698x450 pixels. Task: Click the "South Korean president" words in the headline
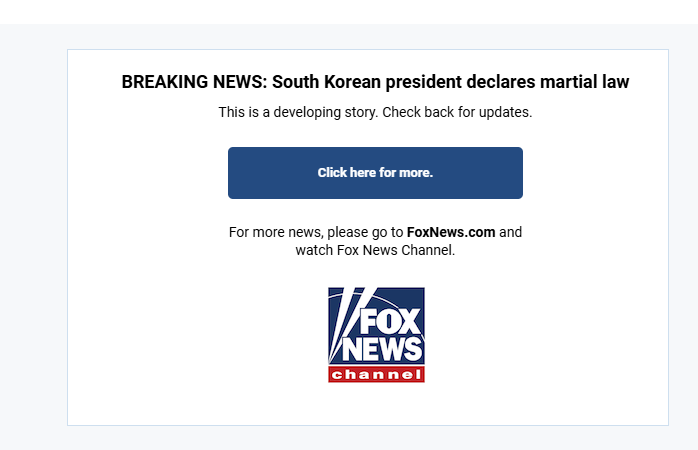pos(367,82)
